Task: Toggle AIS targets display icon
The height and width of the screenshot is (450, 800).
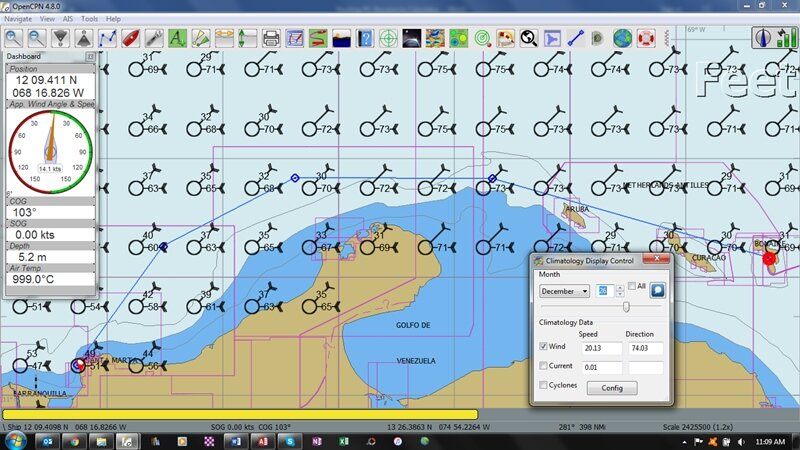Action: point(201,38)
